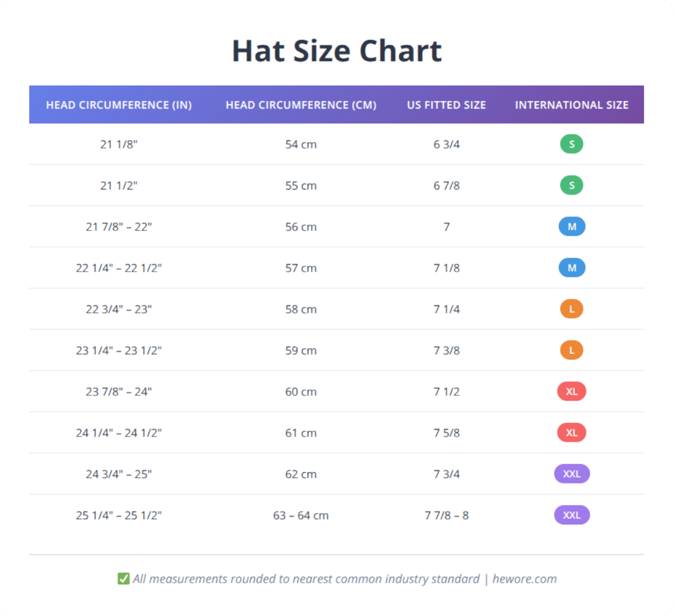Click the HEAD CIRCUMFERENCE (CM) column header

click(301, 104)
